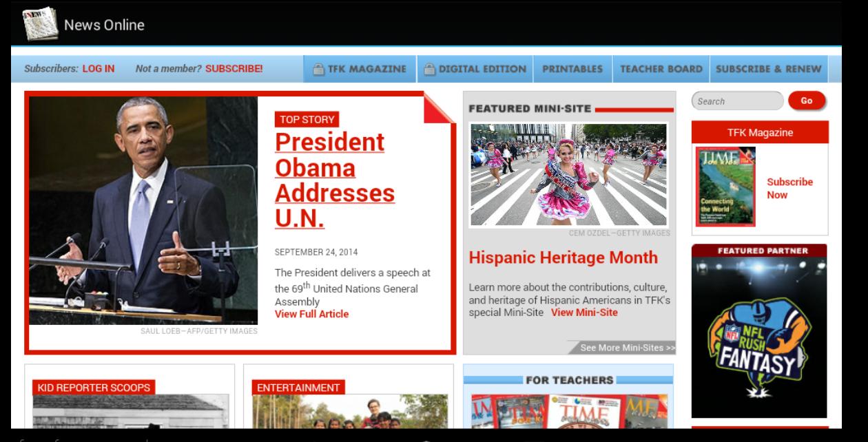The height and width of the screenshot is (442, 868).
Task: Click the Subscribe Now link
Action: [x=789, y=188]
